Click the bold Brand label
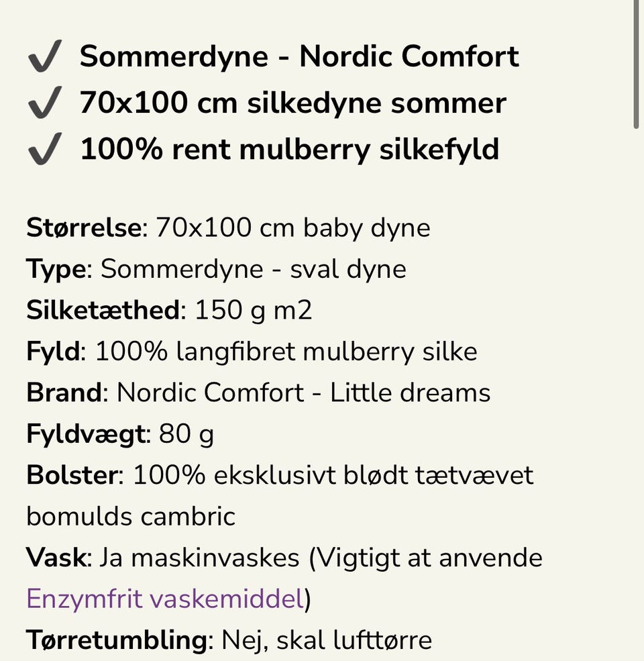644x661 pixels. 64,393
